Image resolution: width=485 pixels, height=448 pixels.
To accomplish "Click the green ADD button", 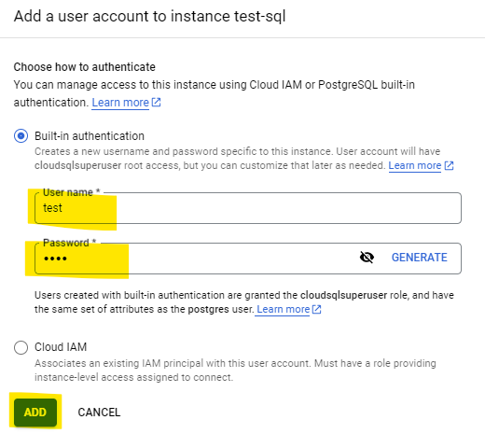I will tap(35, 413).
